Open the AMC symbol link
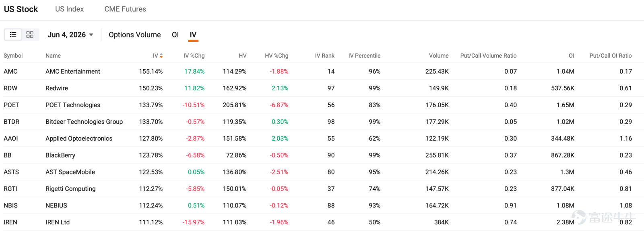 click(10, 71)
